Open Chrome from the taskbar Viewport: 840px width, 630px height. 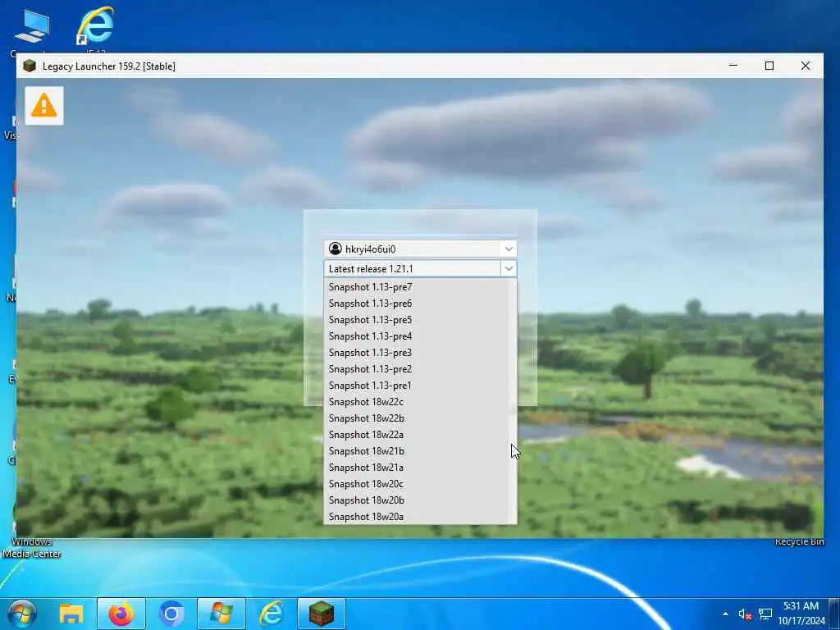click(171, 614)
